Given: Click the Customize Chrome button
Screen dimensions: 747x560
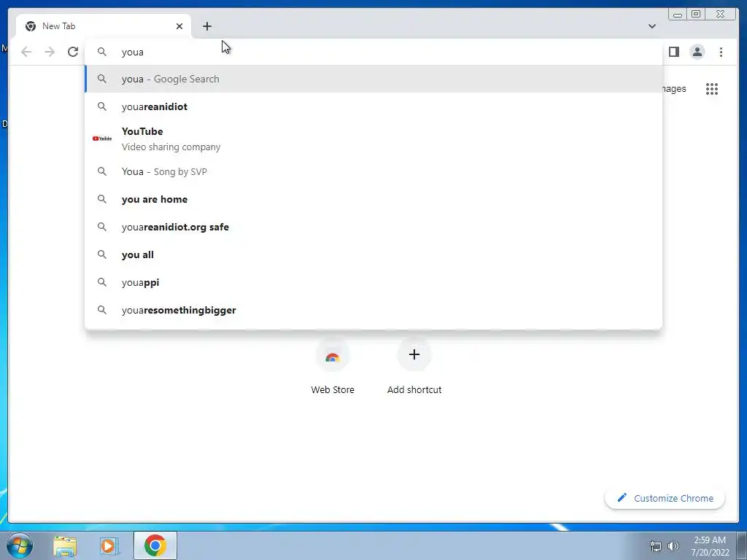Looking at the screenshot, I should [x=665, y=498].
